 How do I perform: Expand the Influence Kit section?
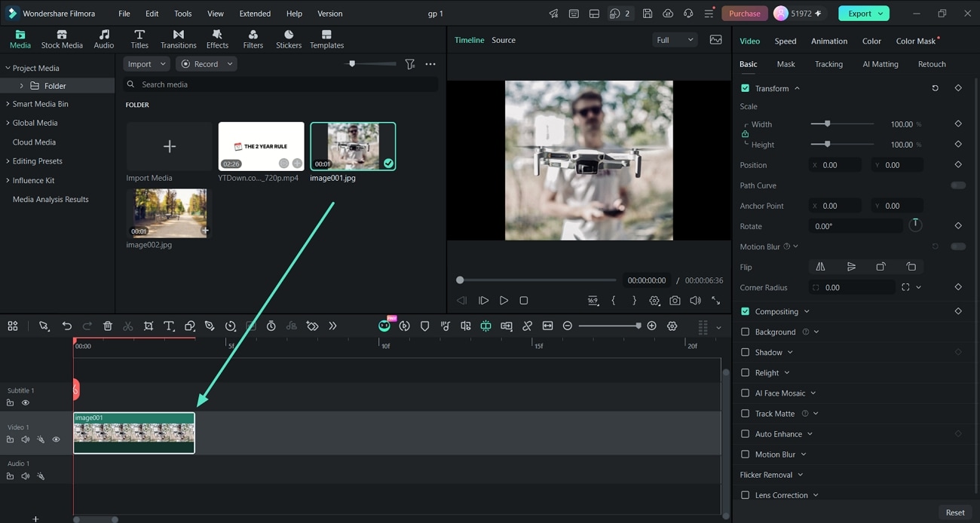8,180
